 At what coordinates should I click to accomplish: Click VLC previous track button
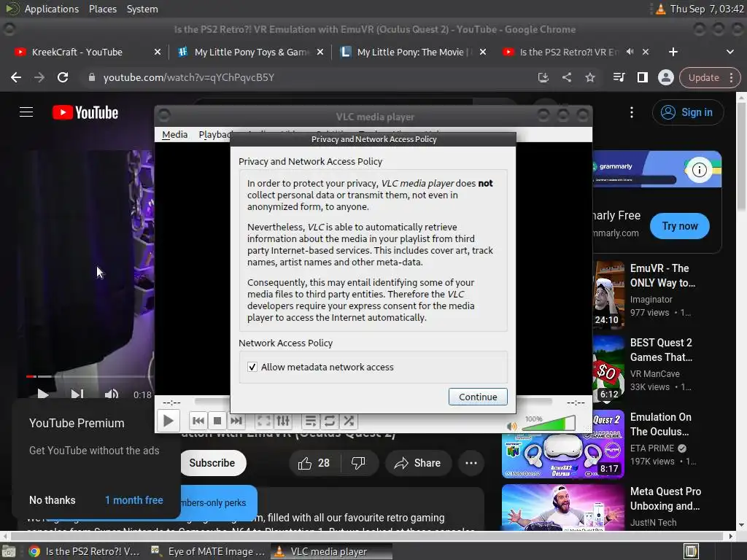click(198, 421)
